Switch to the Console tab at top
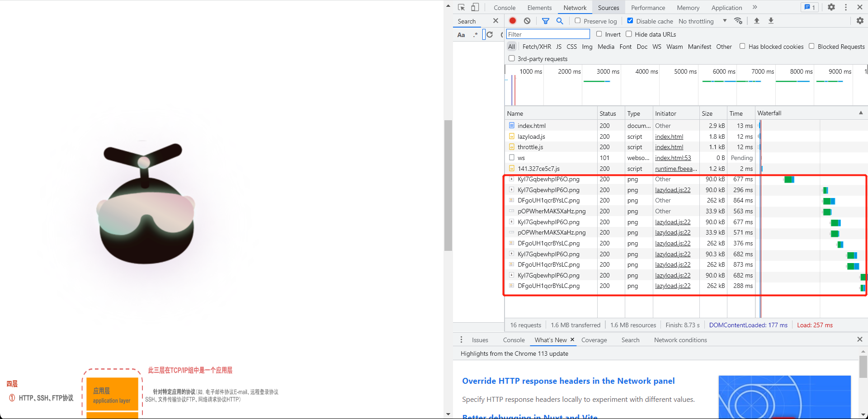The width and height of the screenshot is (868, 419). (x=505, y=8)
